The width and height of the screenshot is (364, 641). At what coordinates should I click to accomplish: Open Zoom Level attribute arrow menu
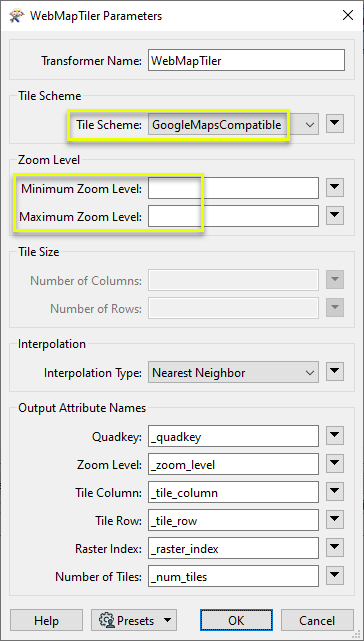click(335, 464)
